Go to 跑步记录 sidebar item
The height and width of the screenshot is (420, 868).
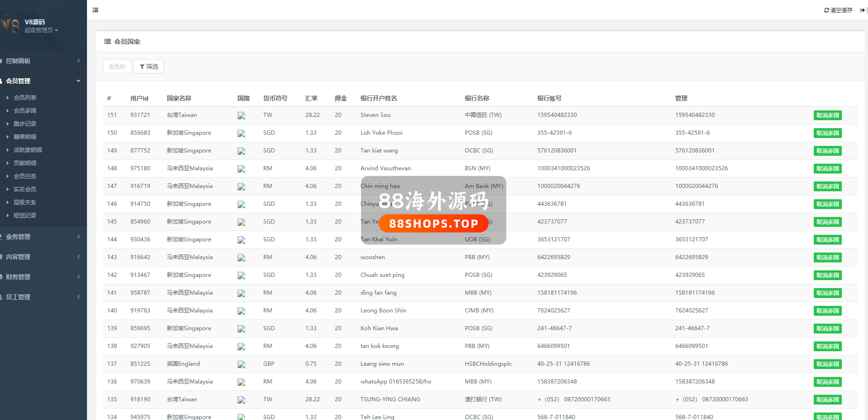(25, 124)
